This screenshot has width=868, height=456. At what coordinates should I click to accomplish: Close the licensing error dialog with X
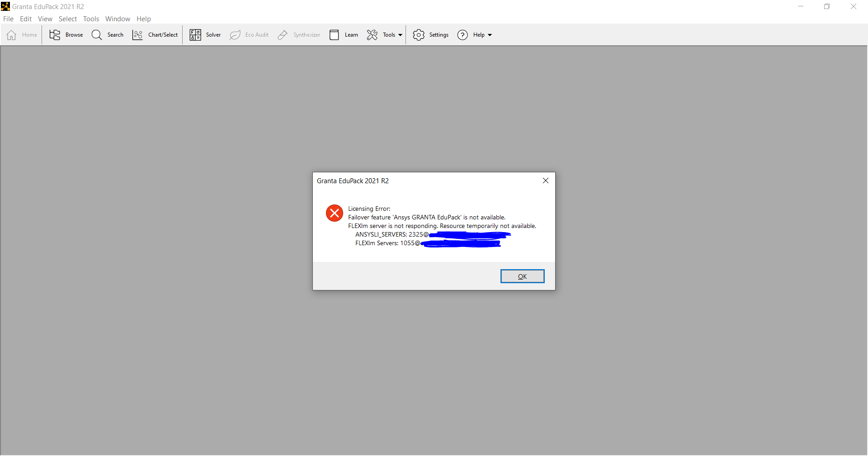(x=546, y=180)
